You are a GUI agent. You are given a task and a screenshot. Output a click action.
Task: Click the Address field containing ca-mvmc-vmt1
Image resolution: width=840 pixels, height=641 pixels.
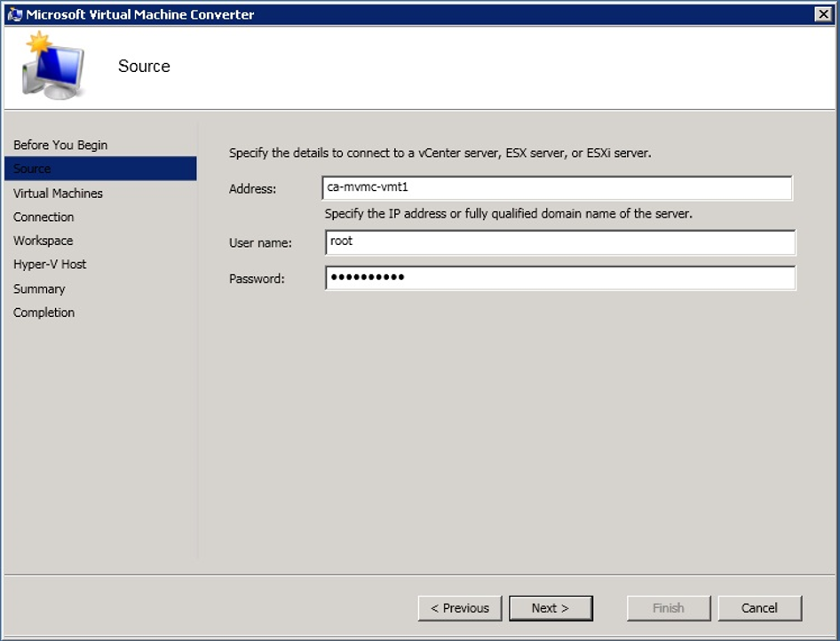coord(558,188)
